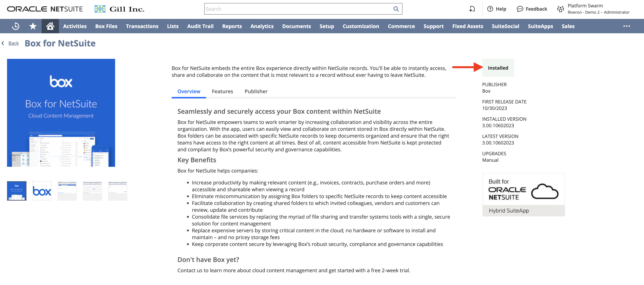Select the last screenshot thumbnail
The height and width of the screenshot is (285, 644).
pos(117,191)
